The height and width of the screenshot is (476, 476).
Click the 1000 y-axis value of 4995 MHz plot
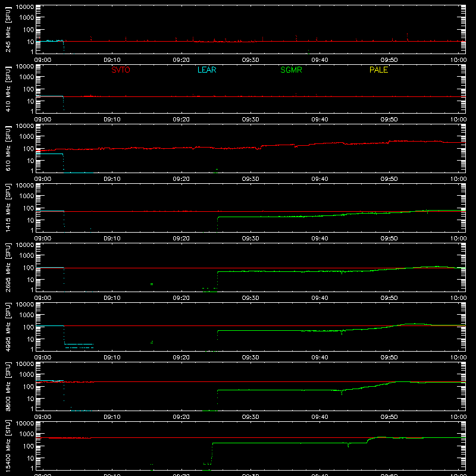(x=27, y=315)
